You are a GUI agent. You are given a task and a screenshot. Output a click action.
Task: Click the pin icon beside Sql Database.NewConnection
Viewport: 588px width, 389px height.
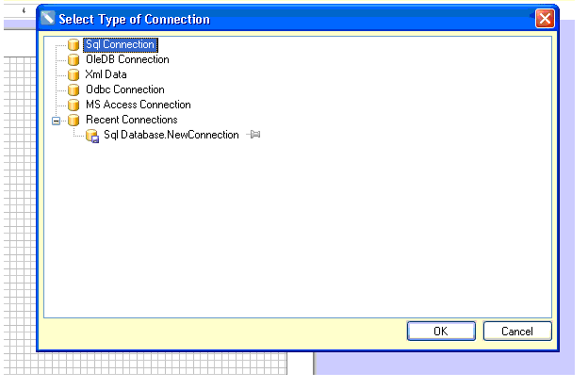[254, 134]
